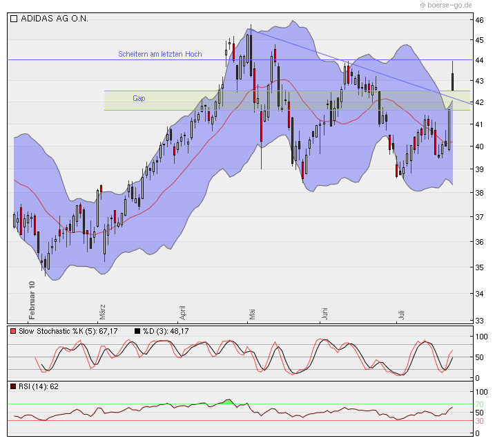Click the red 30 oversold label in the RSI panel
This screenshot has height=443, width=504.
479,420
